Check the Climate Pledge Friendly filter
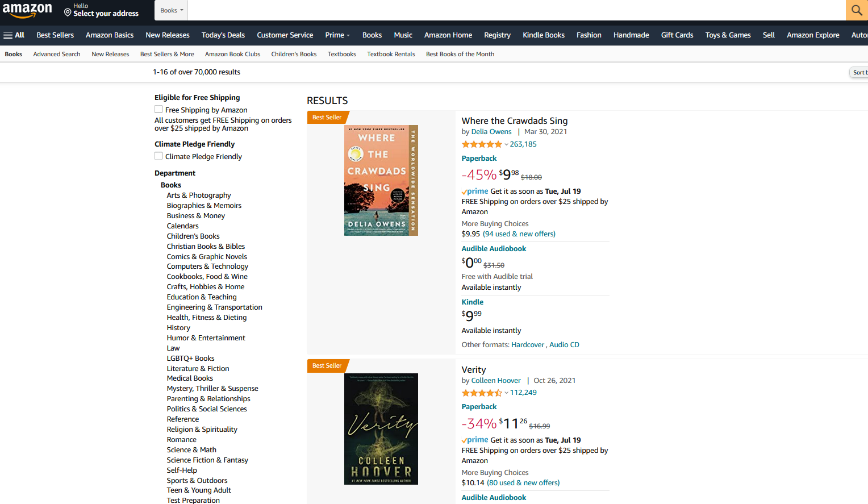This screenshot has height=504, width=868. 158,155
